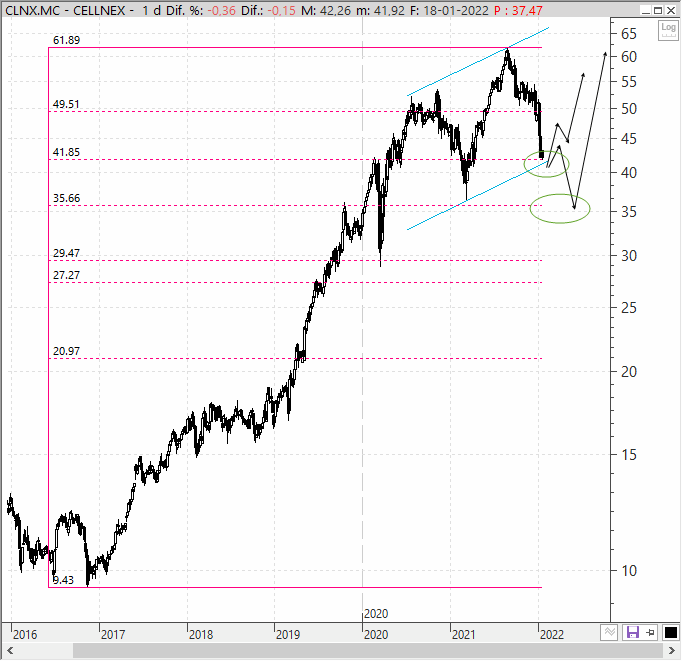Click the 20.97 Fibonacci level label
682x661 pixels.
tap(67, 351)
